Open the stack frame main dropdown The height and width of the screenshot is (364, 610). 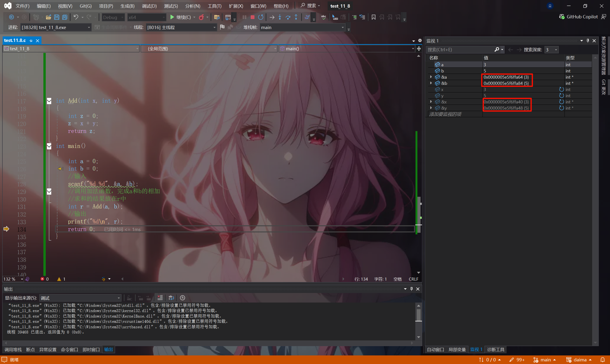tap(343, 27)
